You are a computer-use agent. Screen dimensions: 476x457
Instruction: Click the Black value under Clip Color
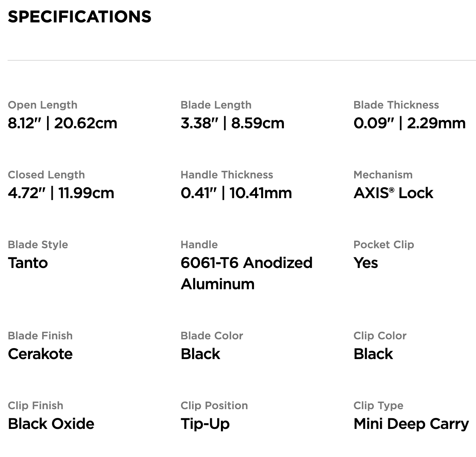[x=373, y=354]
